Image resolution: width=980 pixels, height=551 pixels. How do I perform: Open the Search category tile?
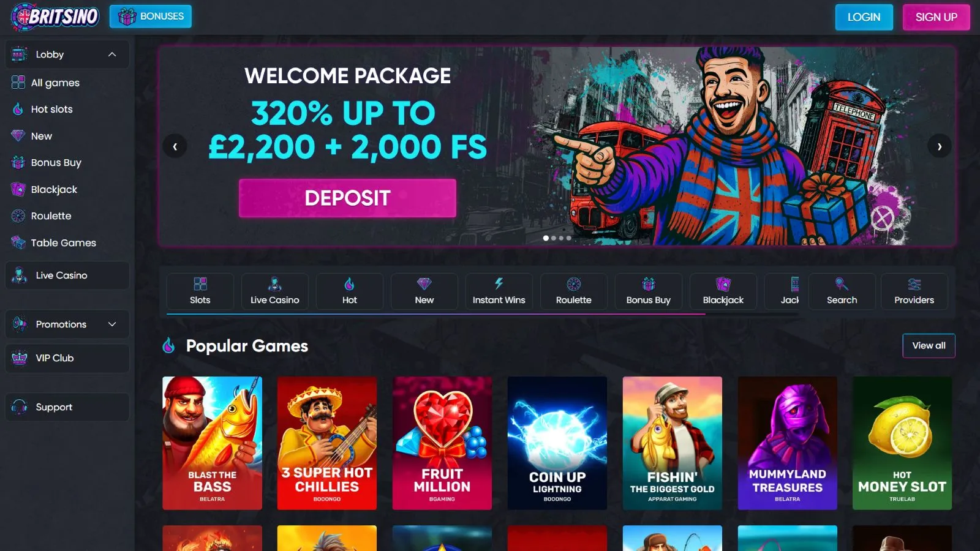842,291
